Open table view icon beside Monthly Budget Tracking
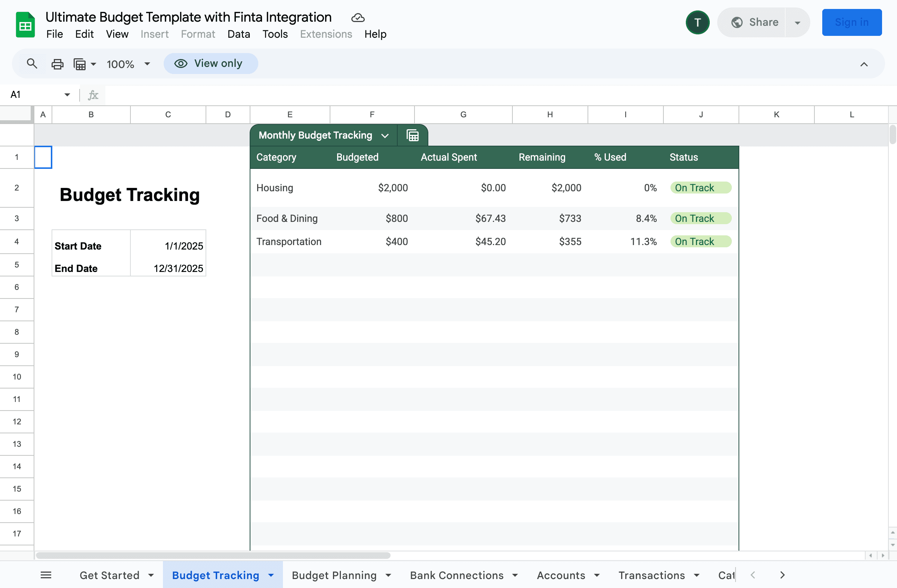Viewport: 897px width, 588px height. pyautogui.click(x=413, y=135)
